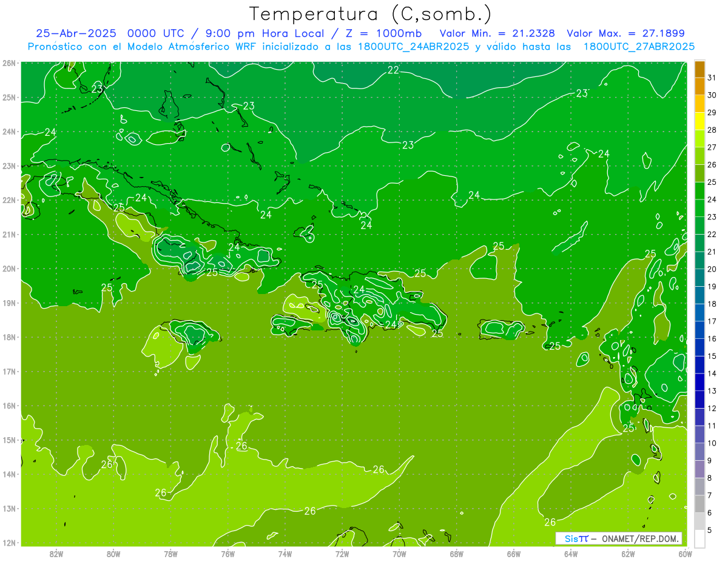
Task: Click the '22' contour label on map
Action: click(393, 70)
